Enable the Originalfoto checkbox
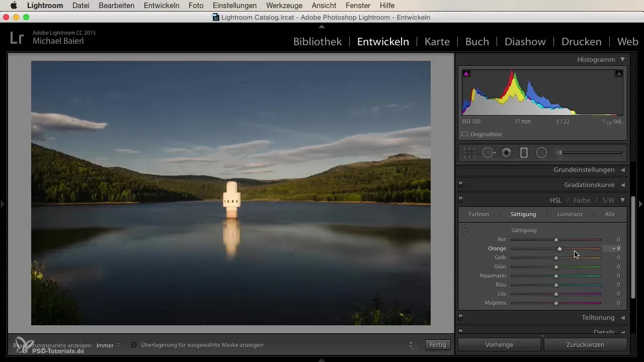 point(465,134)
